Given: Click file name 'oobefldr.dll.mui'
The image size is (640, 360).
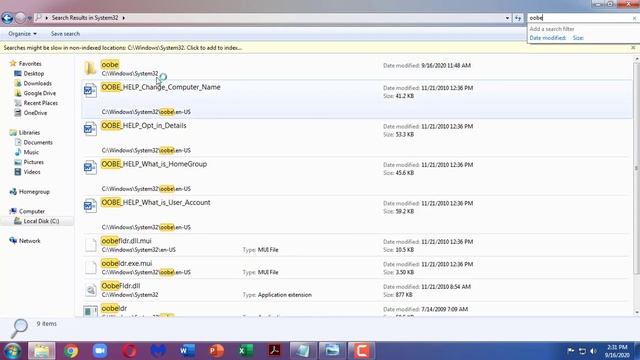Looking at the screenshot, I should tap(126, 241).
